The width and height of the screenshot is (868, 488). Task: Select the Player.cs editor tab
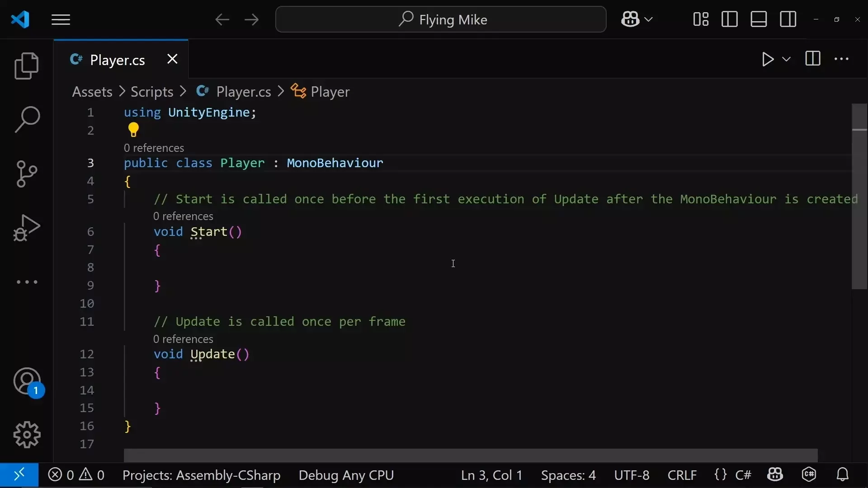(x=118, y=60)
